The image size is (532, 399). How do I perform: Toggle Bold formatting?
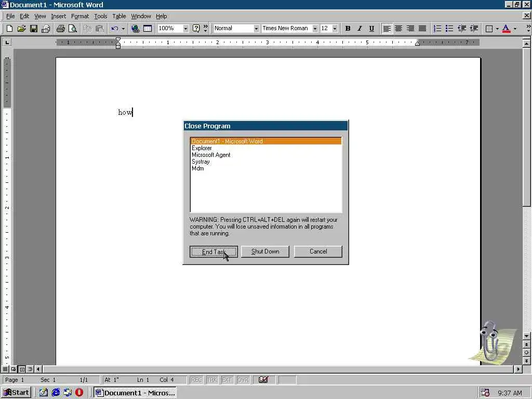pos(348,29)
